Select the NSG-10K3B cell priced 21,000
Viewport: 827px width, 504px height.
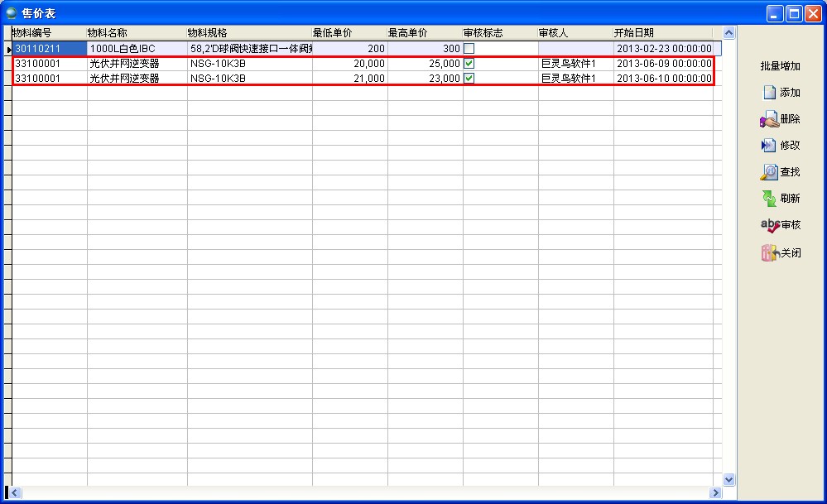[x=248, y=79]
